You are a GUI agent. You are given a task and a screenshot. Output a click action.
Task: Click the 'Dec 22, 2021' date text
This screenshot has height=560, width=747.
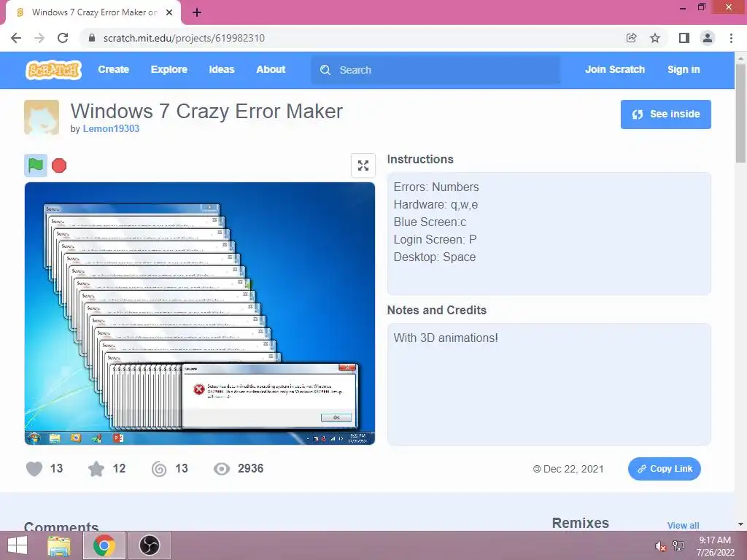click(x=573, y=469)
